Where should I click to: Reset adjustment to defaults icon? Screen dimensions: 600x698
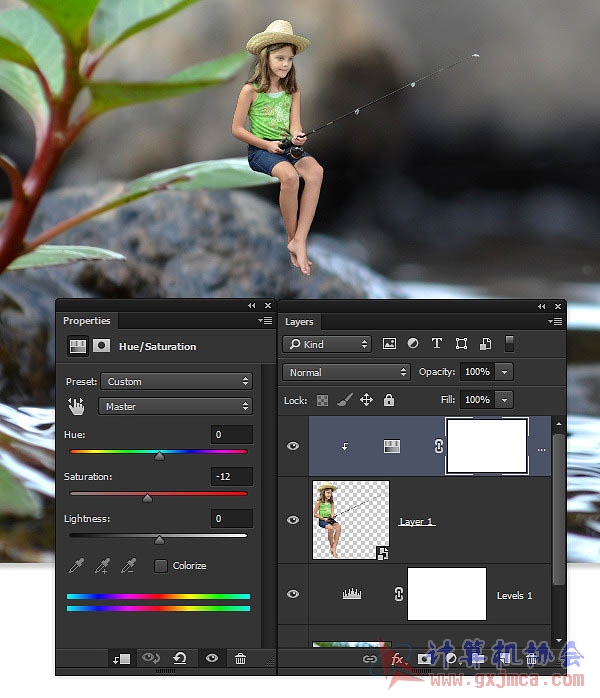180,658
